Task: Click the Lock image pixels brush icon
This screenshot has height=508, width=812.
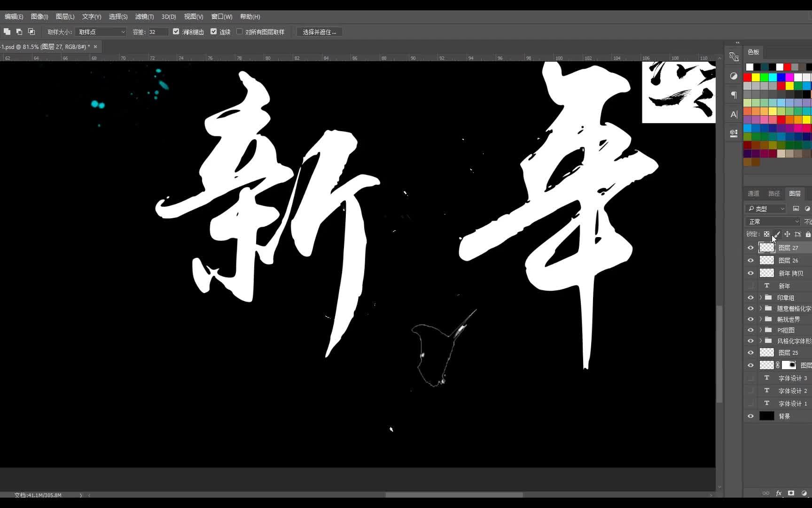Action: pyautogui.click(x=778, y=234)
